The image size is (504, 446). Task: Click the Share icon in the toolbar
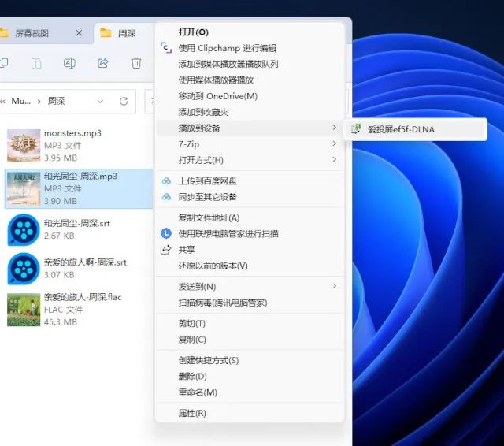click(102, 63)
